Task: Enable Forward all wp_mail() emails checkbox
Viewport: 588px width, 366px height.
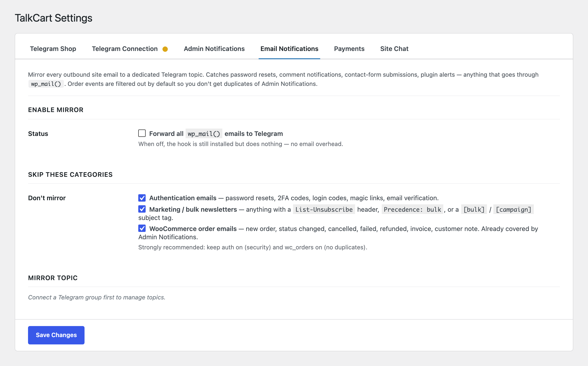Action: [142, 133]
